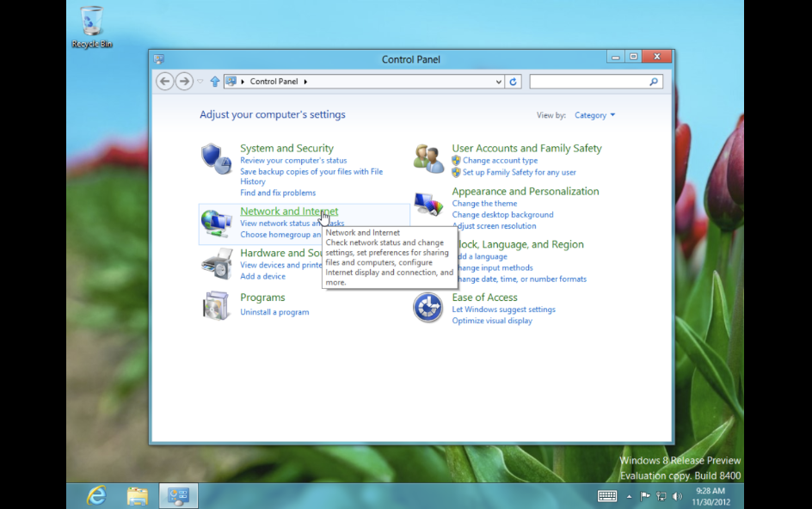Open Appearance and Personalization heading
This screenshot has width=812, height=509.
pos(525,191)
